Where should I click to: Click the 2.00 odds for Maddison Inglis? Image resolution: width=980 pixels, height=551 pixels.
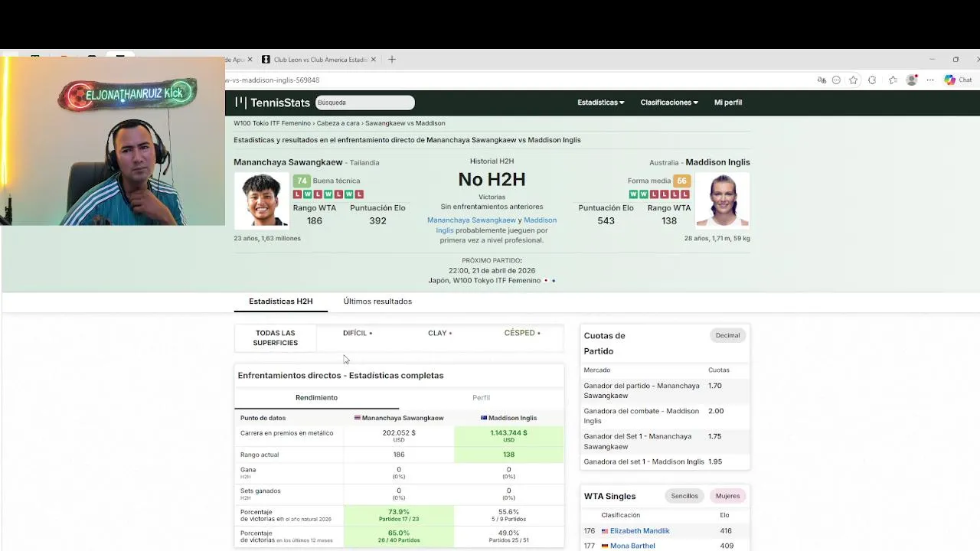pos(716,412)
